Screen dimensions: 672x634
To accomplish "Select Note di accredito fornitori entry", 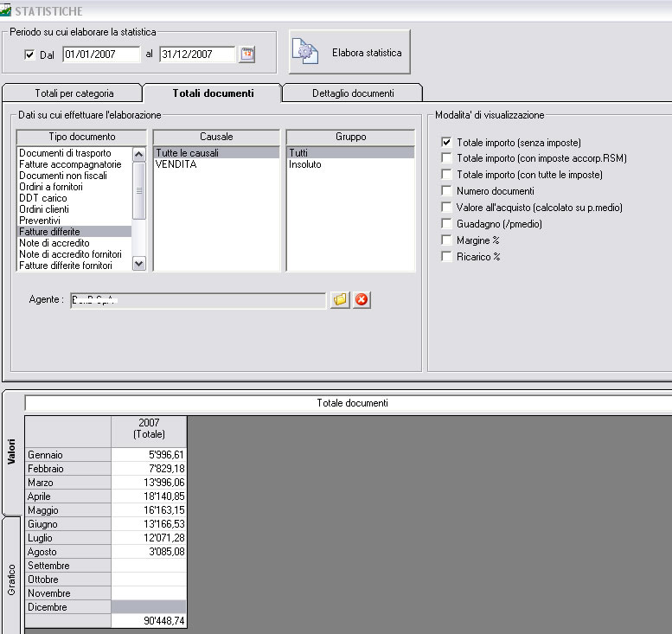I will click(74, 254).
